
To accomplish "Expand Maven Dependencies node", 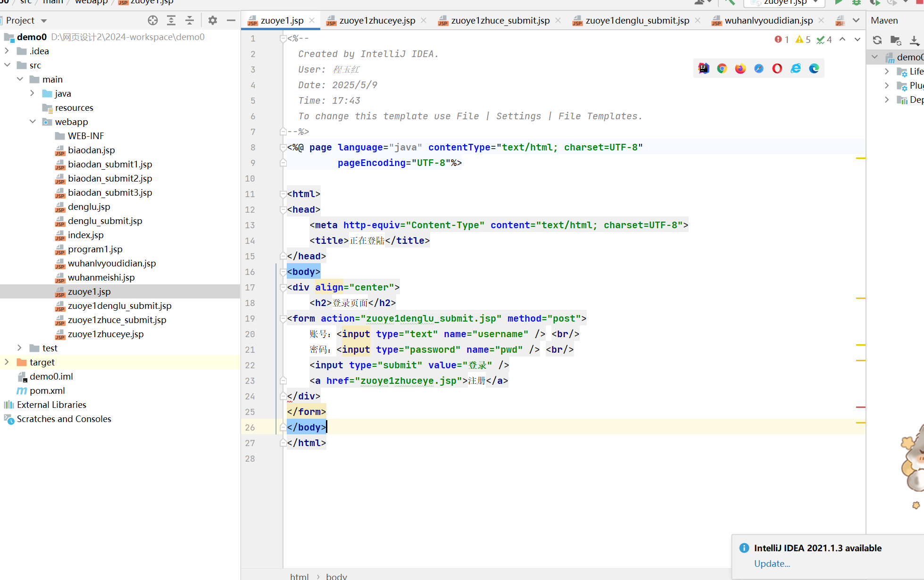I will pyautogui.click(x=887, y=99).
